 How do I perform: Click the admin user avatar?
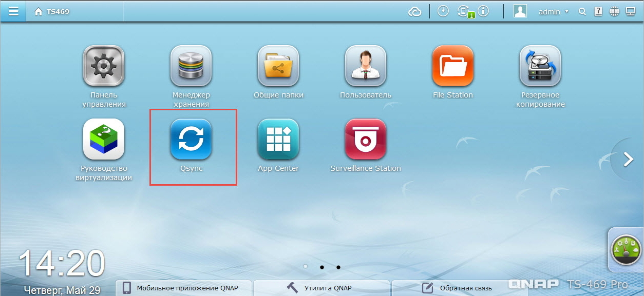click(x=520, y=11)
